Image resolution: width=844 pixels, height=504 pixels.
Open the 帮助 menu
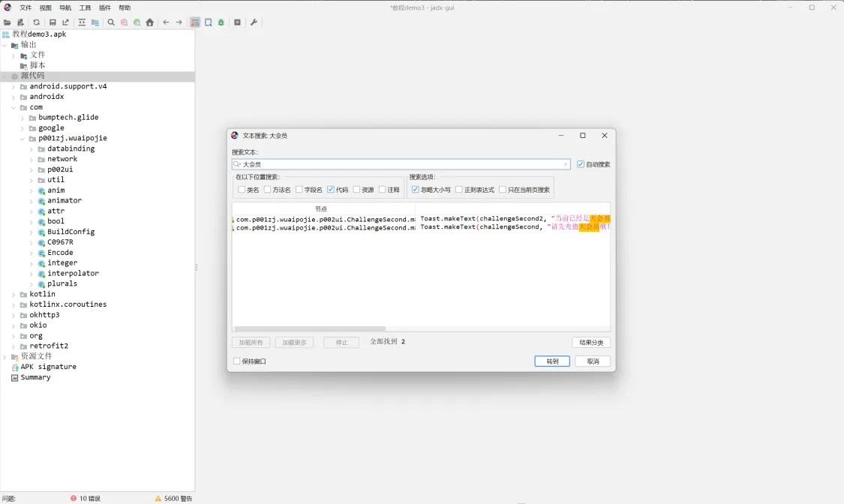(125, 7)
